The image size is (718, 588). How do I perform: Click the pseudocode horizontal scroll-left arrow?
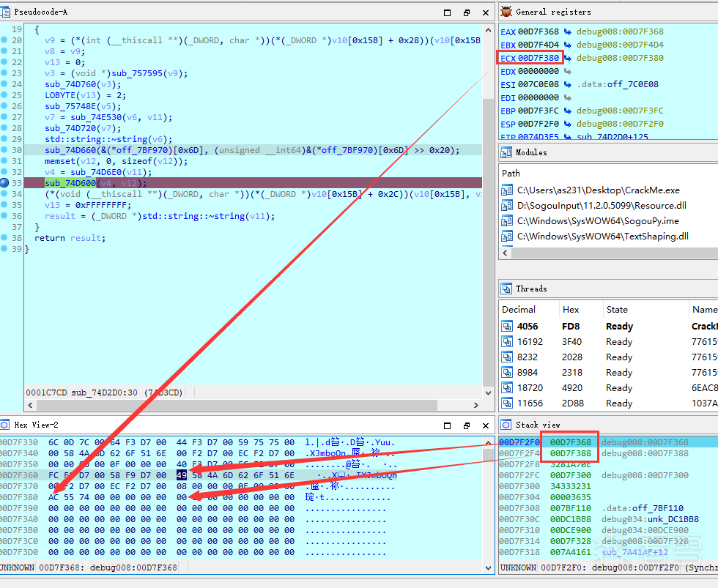pos(30,406)
